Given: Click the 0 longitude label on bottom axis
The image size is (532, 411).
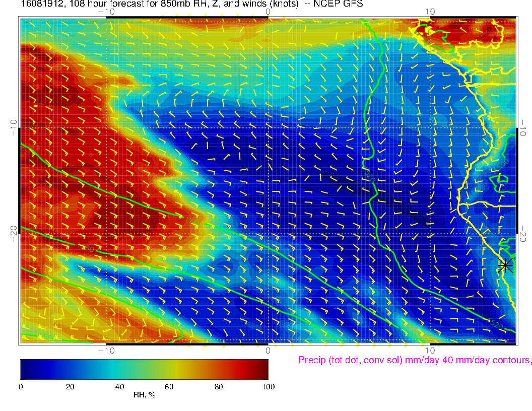Looking at the screenshot, I should pos(268,350).
